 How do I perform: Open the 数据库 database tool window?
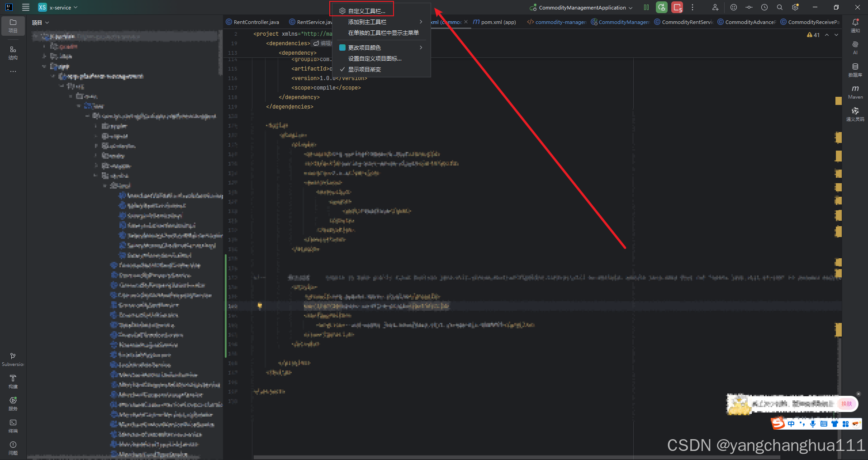pos(855,70)
